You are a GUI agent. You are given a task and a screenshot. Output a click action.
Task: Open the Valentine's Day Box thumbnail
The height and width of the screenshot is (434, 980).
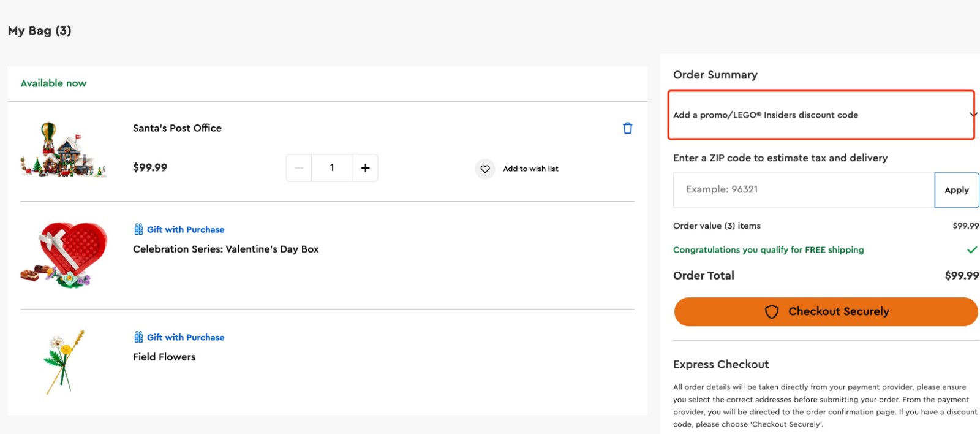tap(64, 255)
